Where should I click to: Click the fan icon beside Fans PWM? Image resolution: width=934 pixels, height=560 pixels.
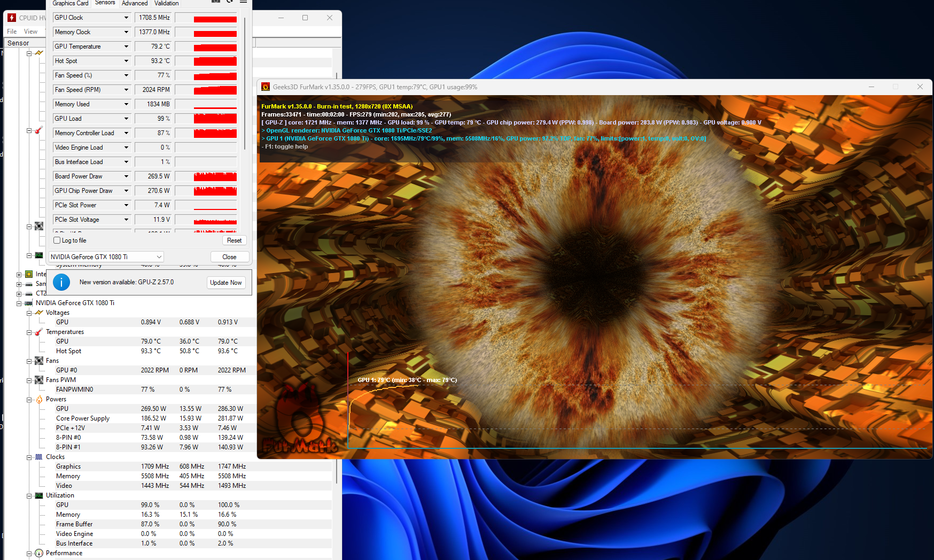[x=39, y=380]
